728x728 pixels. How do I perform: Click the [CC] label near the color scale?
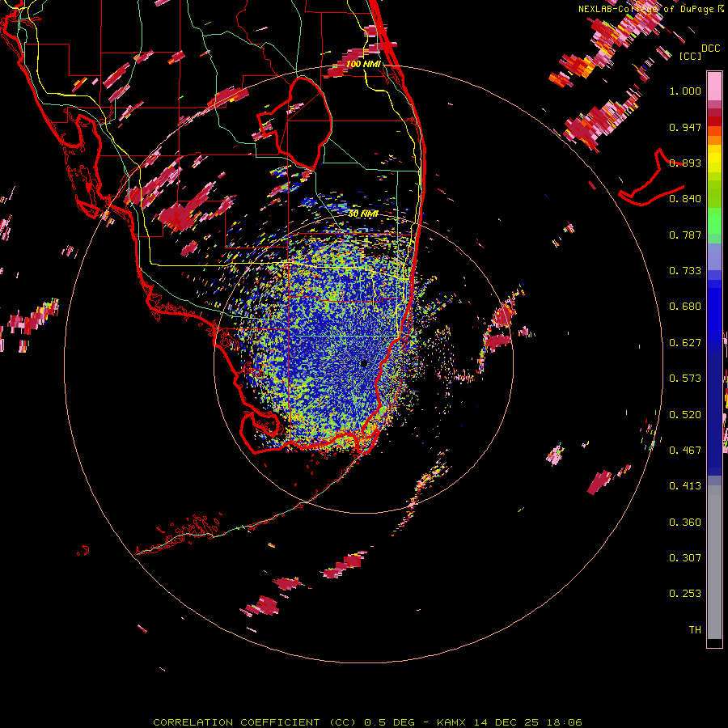point(690,56)
